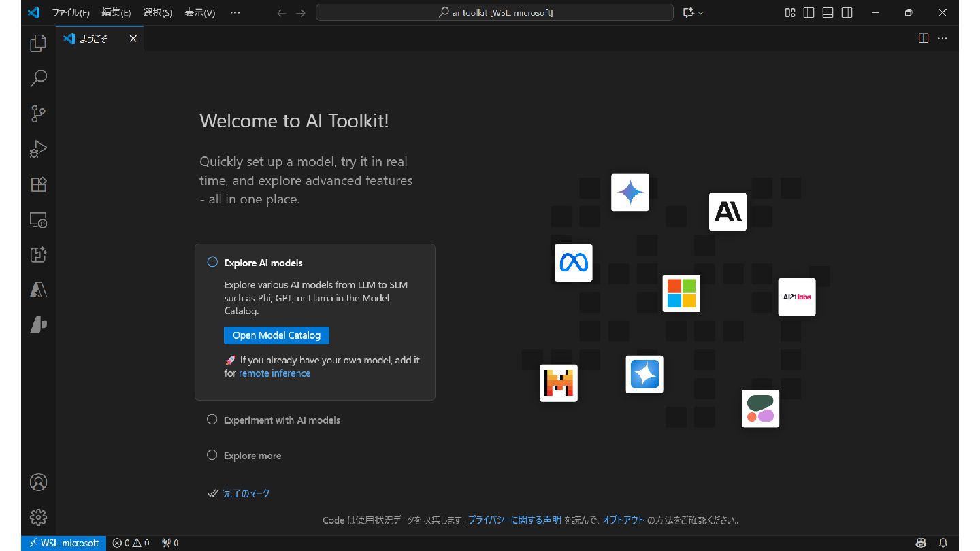Click the forwarded ports status indicator
This screenshot has width=980, height=551.
[x=170, y=543]
